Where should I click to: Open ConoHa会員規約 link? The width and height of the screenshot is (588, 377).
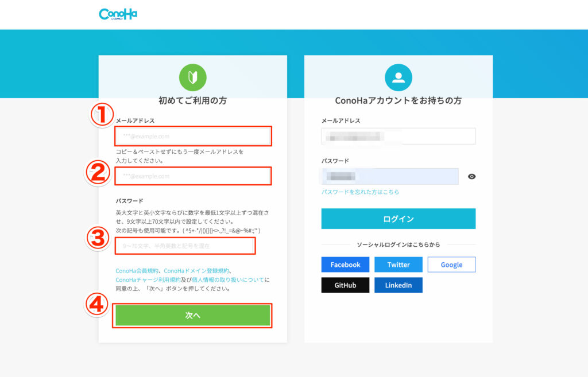(137, 271)
